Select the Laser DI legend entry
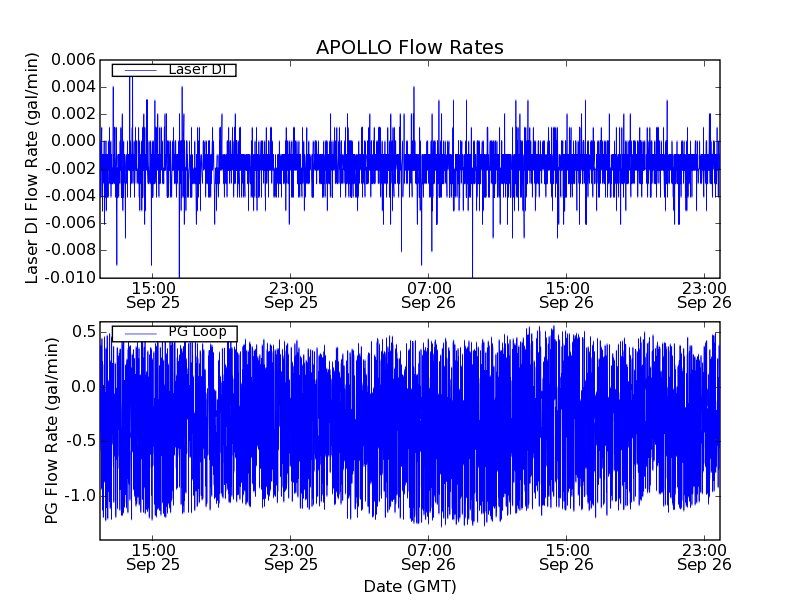This screenshot has height=600, width=800. tap(174, 69)
